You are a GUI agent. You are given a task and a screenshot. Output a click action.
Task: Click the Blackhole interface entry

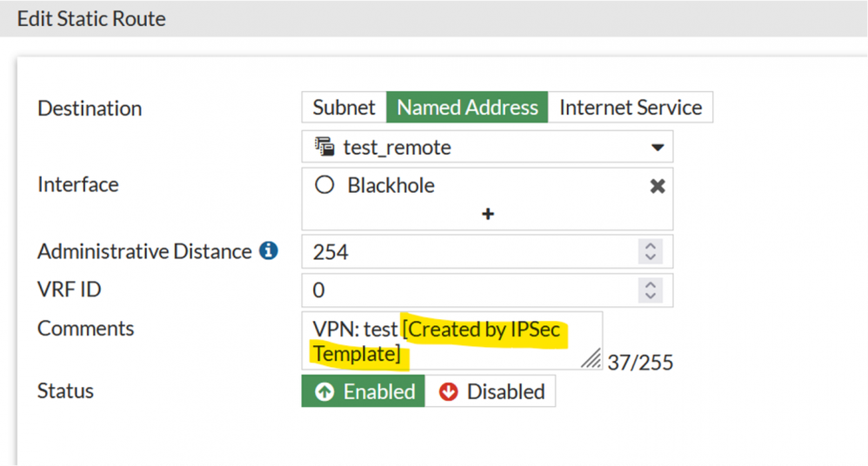click(x=391, y=185)
